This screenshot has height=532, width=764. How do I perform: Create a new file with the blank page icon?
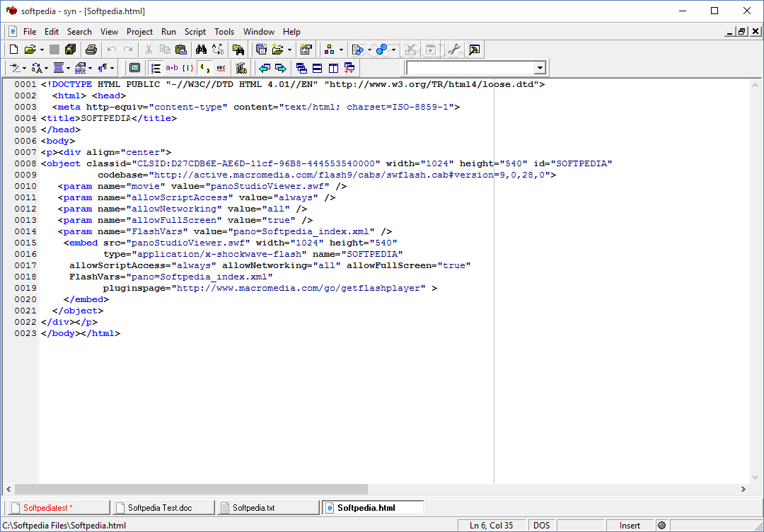[x=14, y=50]
